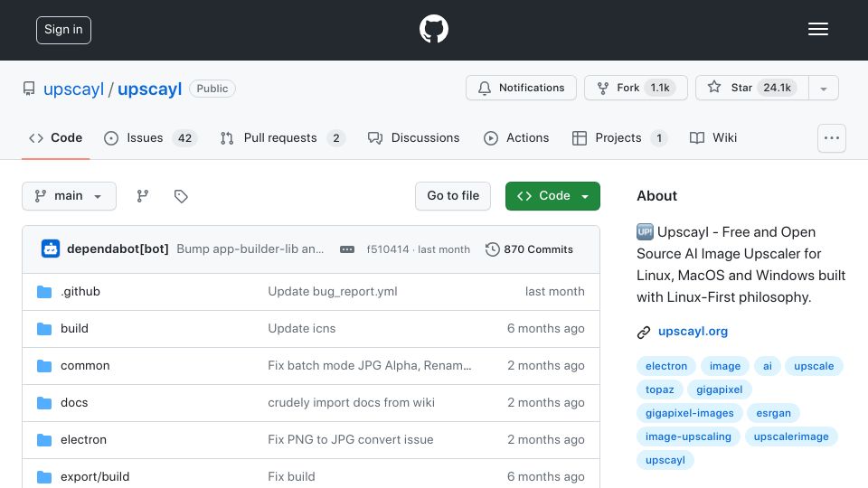Open the Update icns commit message
The image size is (868, 488).
[x=302, y=329]
